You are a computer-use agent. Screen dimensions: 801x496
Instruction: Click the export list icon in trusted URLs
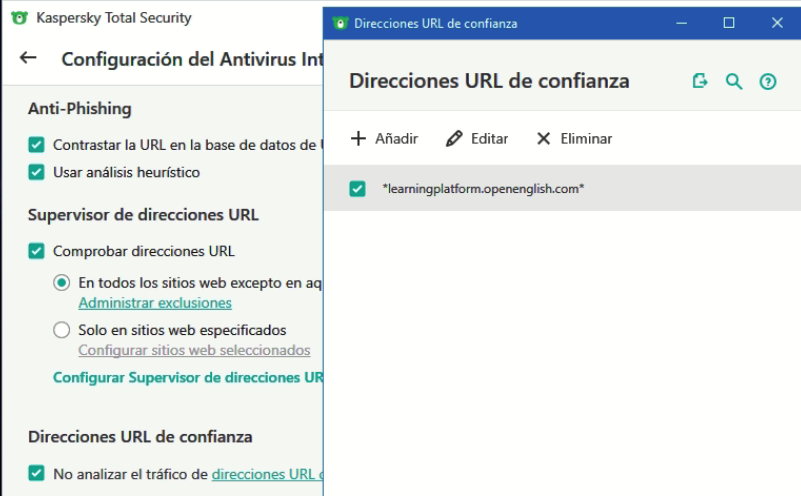(700, 81)
